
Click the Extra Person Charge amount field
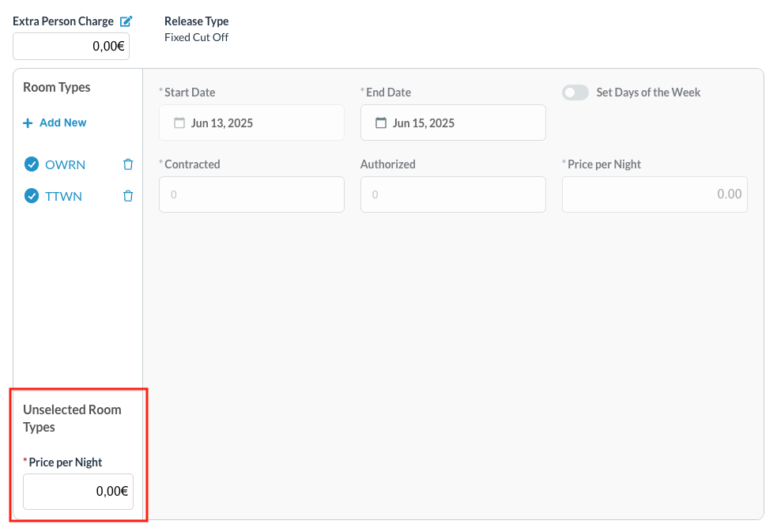click(x=71, y=46)
